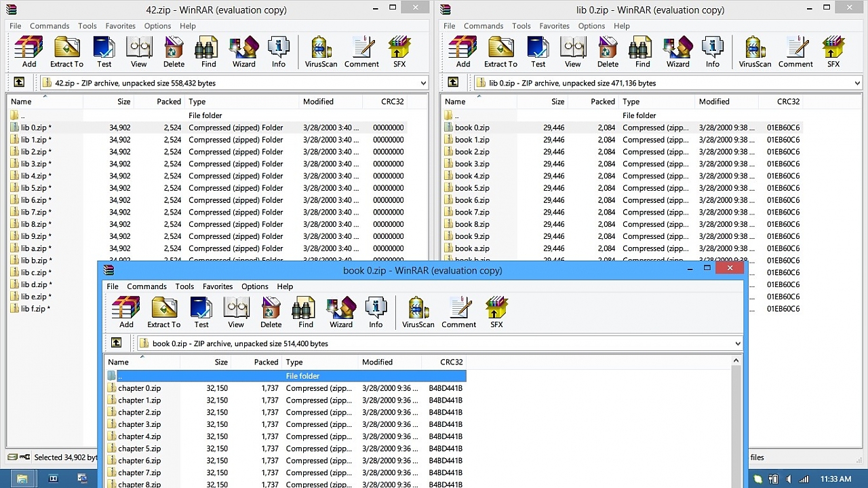
Task: Select lib 9.zip in 42.zip window
Action: coord(208,236)
